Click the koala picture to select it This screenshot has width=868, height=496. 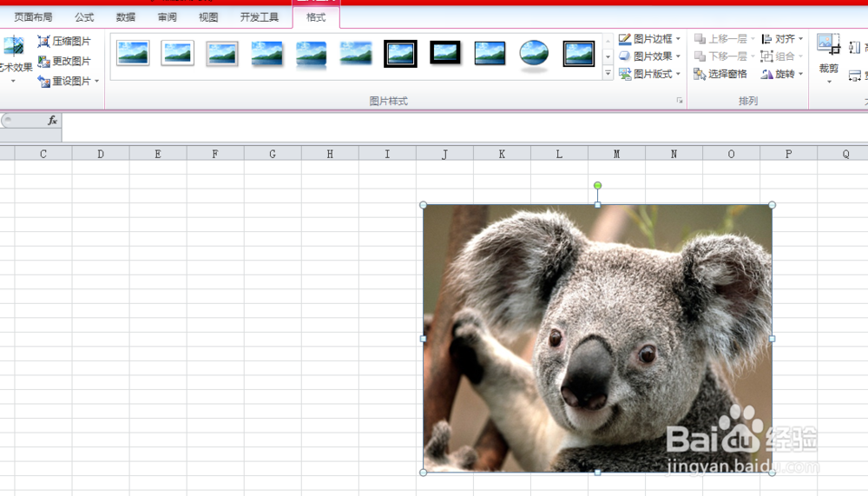click(x=597, y=338)
